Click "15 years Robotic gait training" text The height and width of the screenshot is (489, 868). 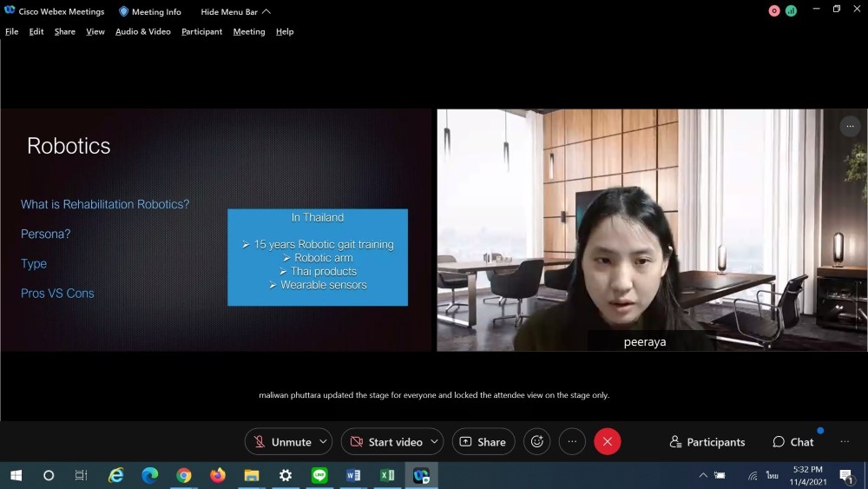(x=324, y=244)
